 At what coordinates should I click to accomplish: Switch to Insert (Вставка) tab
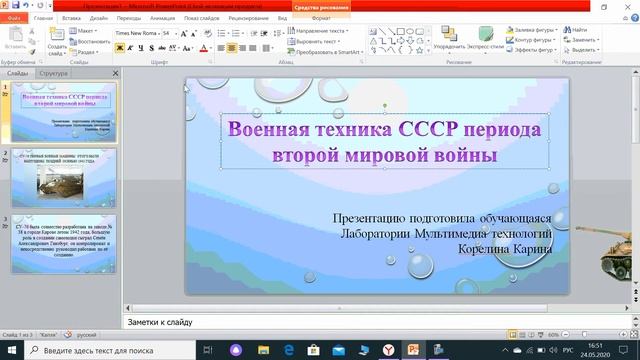click(71, 18)
